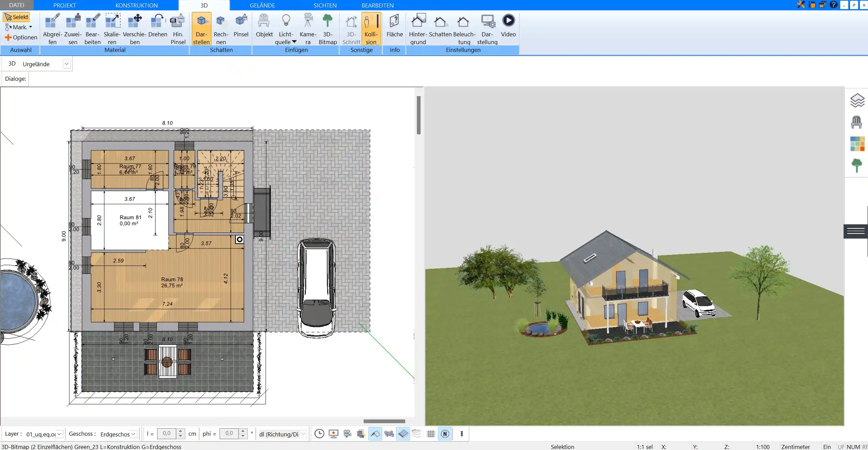The image size is (868, 450).
Task: Toggle Kollision detection button
Action: [x=371, y=29]
